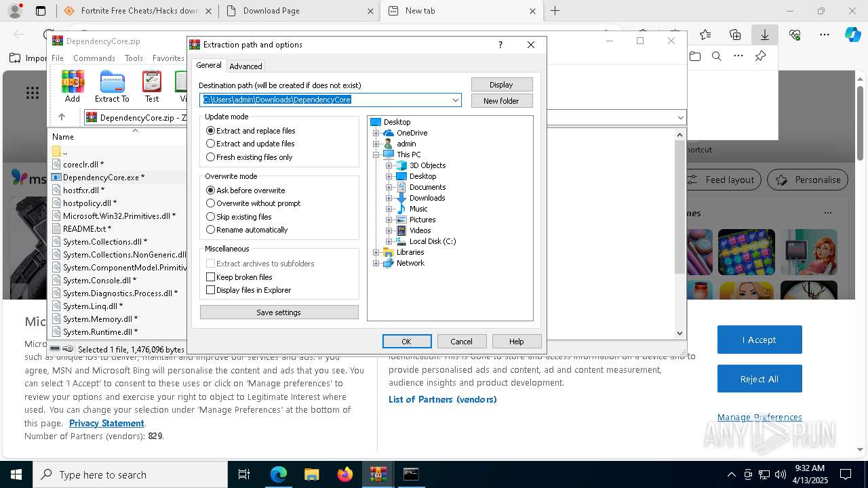Screen dimensions: 868x488
Task: Open File Explorer from the taskbar
Action: tap(311, 474)
